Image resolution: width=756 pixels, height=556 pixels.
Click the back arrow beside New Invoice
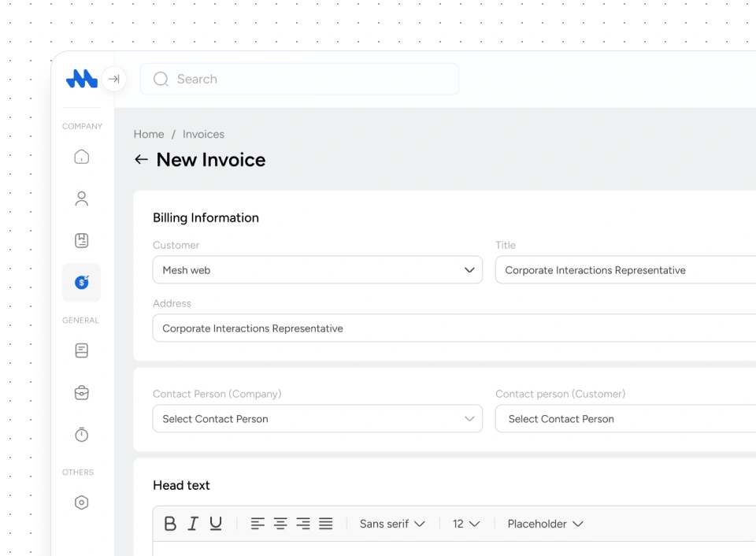pos(141,160)
